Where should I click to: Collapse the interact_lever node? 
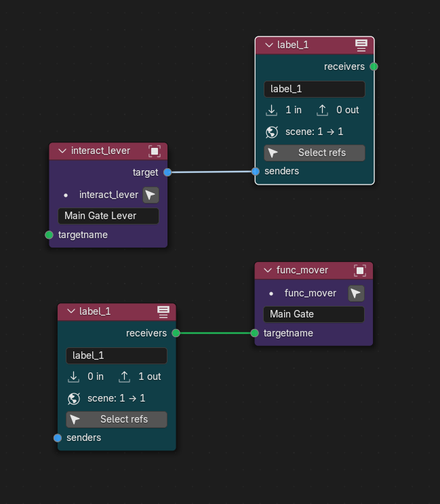tap(62, 151)
